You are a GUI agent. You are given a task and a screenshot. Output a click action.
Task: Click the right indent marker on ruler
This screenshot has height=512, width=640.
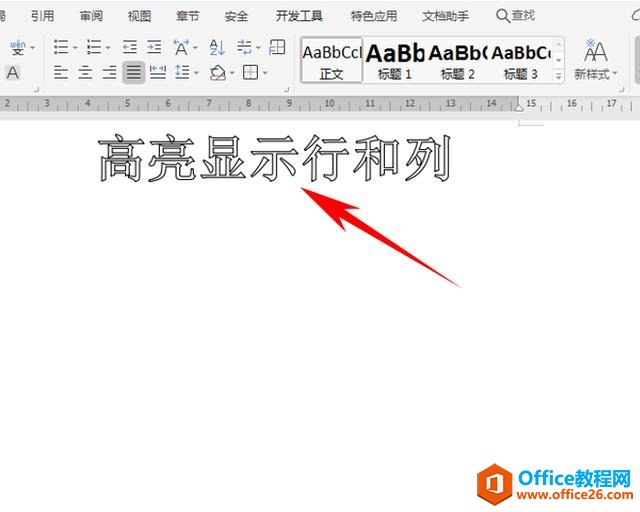coord(518,107)
